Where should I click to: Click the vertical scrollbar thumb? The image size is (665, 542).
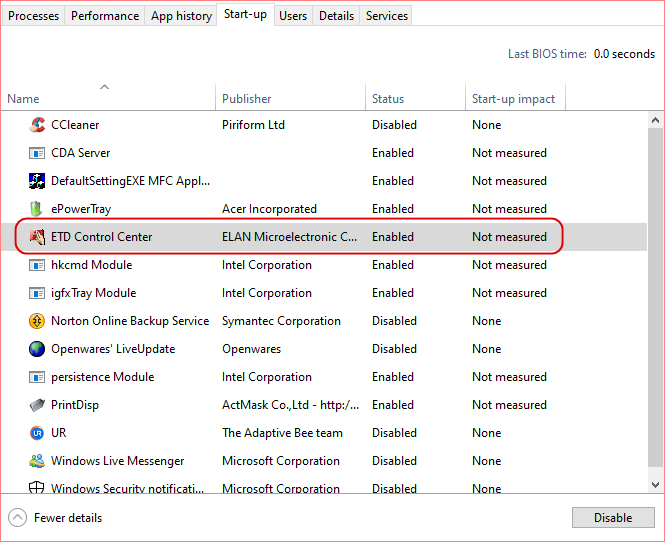pyautogui.click(x=655, y=297)
